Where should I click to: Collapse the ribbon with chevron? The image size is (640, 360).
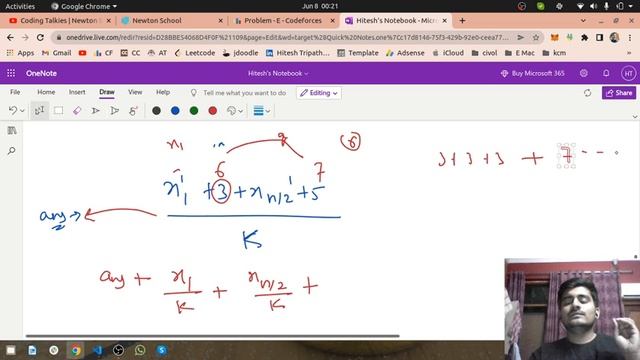point(635,117)
